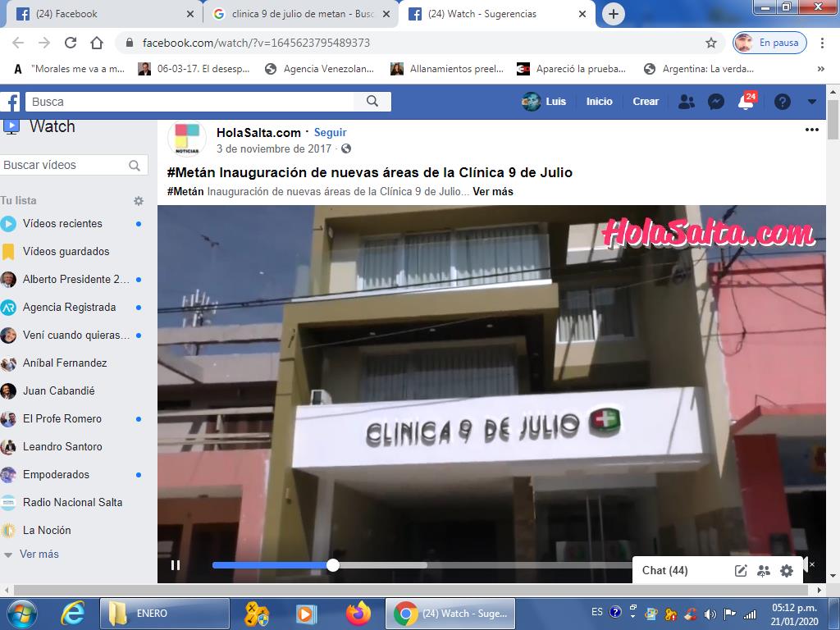Click the volume icon in system tray
This screenshot has height=630, width=840.
click(x=710, y=614)
